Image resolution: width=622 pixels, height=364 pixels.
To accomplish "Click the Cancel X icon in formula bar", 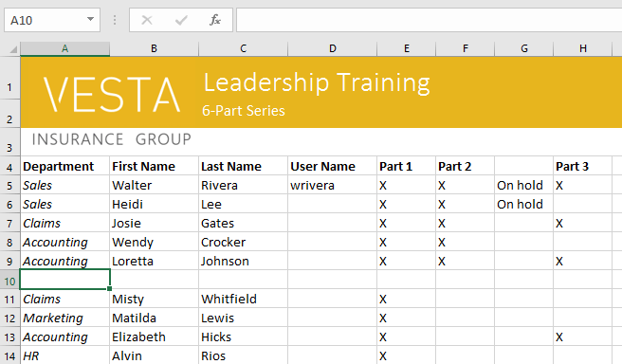I will [x=147, y=20].
